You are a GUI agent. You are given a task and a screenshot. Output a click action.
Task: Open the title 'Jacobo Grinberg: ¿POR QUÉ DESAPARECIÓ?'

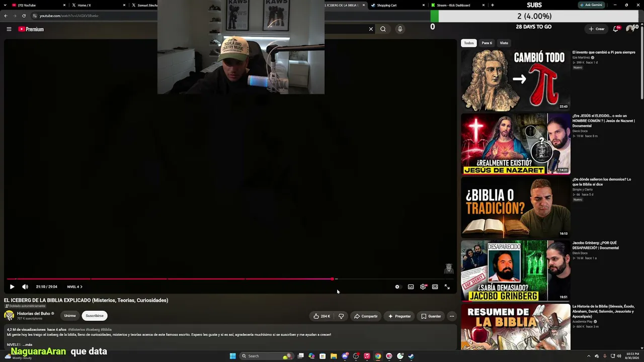pos(596,245)
